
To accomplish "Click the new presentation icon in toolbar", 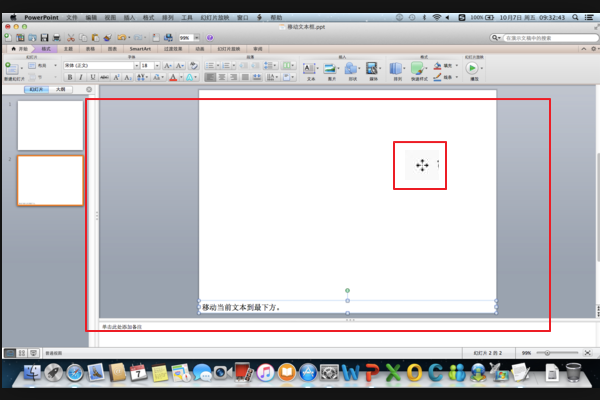I will tap(8, 37).
